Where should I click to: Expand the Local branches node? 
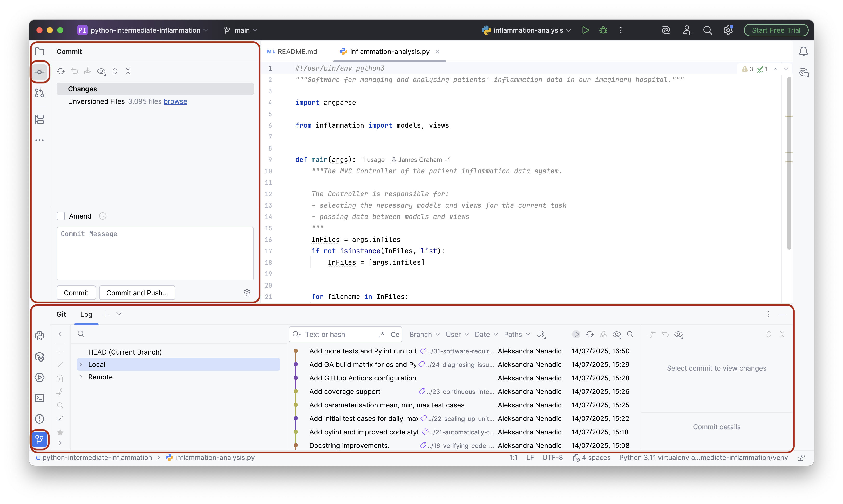pyautogui.click(x=81, y=364)
